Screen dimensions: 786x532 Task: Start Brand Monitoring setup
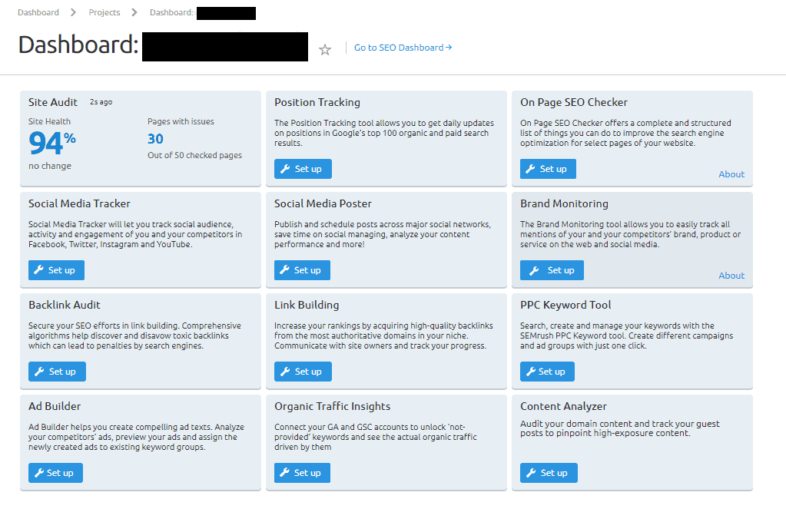(552, 270)
